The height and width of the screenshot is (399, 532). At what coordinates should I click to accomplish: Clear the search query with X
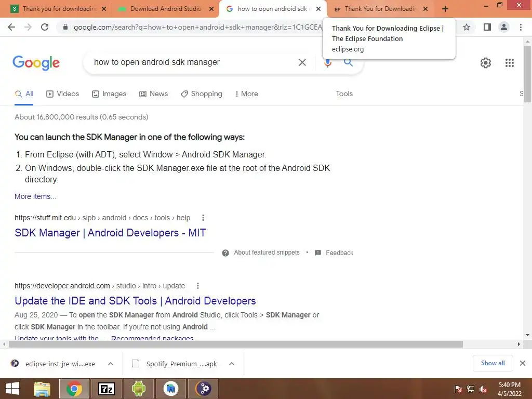(302, 62)
